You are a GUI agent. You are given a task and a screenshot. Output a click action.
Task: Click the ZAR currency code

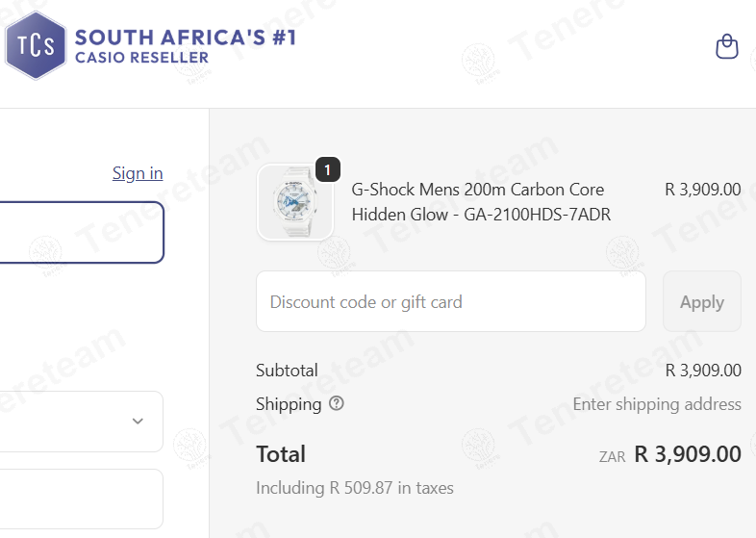612,457
